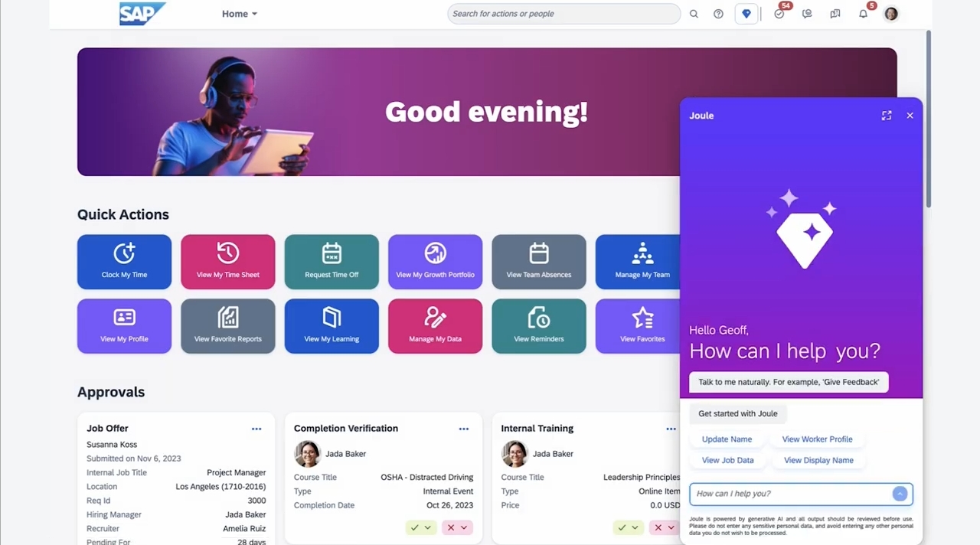Open the Request Time Off tile

click(x=332, y=262)
